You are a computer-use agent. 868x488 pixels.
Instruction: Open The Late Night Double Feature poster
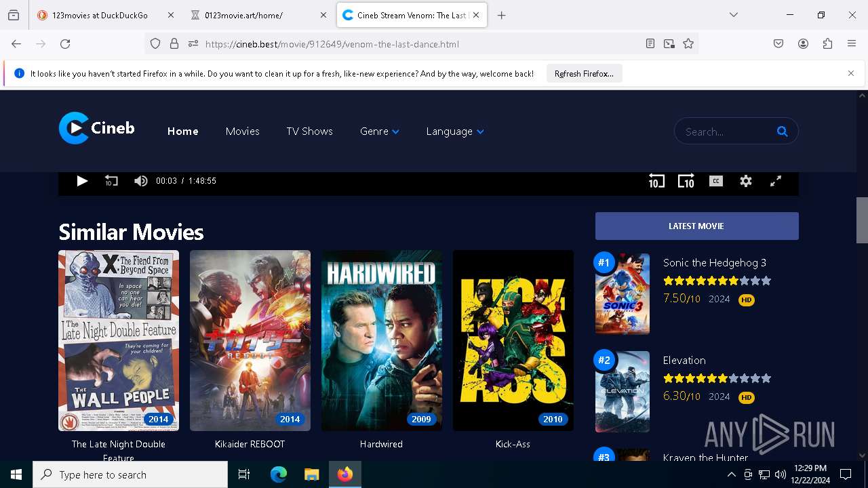tap(119, 341)
